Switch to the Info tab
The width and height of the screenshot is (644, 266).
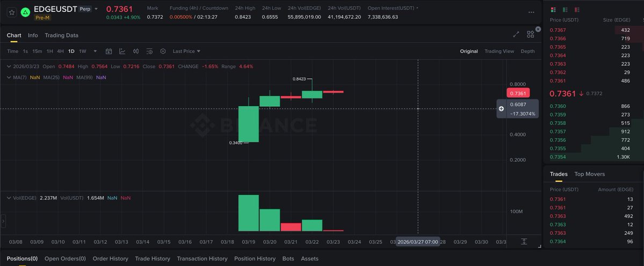click(33, 35)
